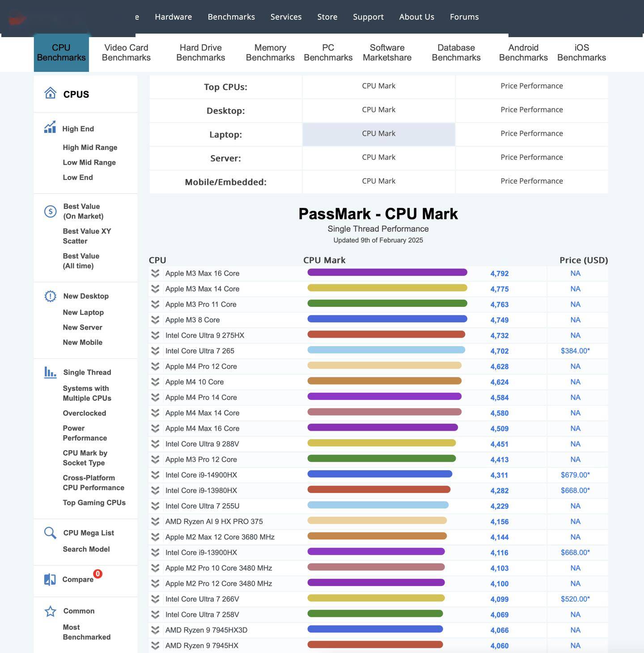Click the Apple M4 10 Core orange bar

(x=385, y=381)
